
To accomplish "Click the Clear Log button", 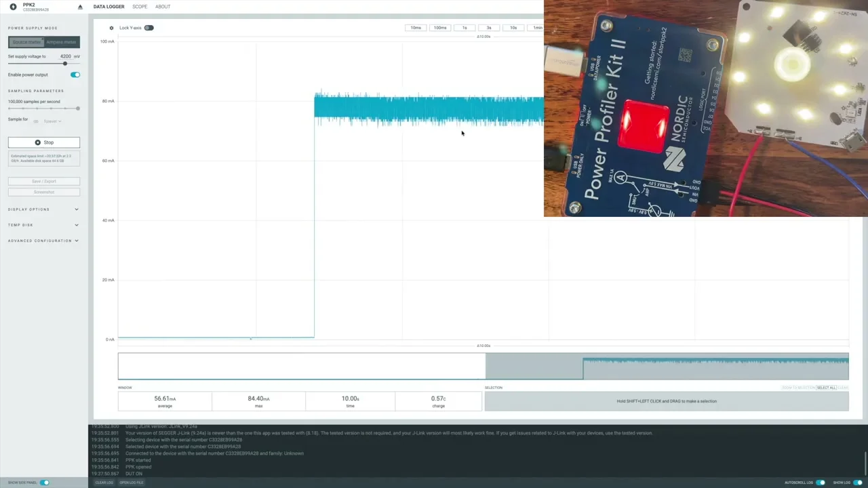I will (104, 483).
